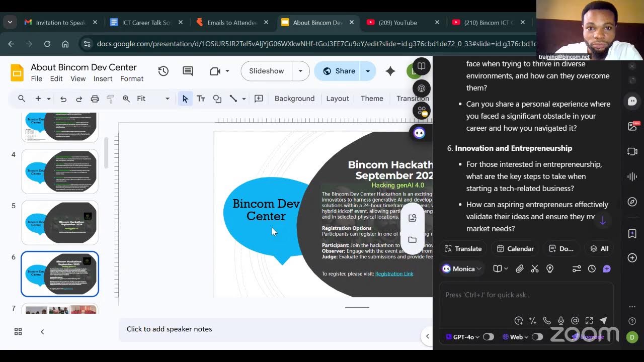Open the Edit menu
This screenshot has height=362, width=644.
pyautogui.click(x=56, y=78)
